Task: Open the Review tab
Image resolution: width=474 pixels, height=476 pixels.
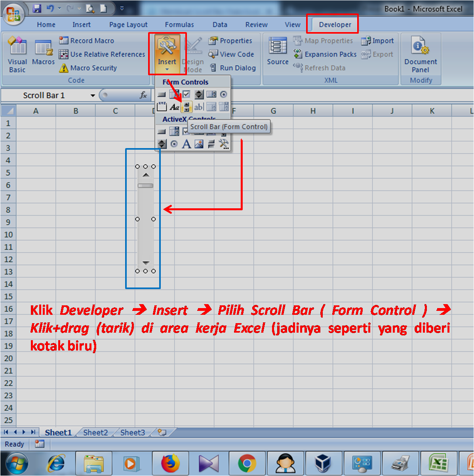Action: [256, 25]
